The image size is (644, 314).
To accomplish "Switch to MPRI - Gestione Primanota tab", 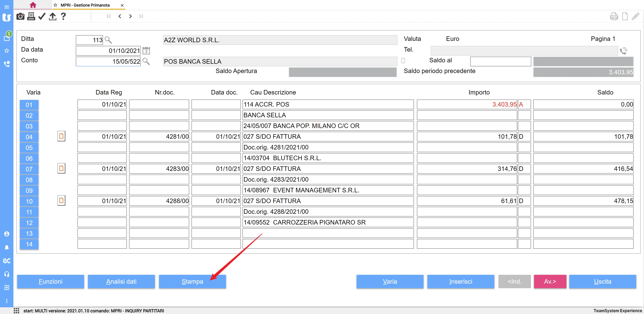I will [85, 5].
